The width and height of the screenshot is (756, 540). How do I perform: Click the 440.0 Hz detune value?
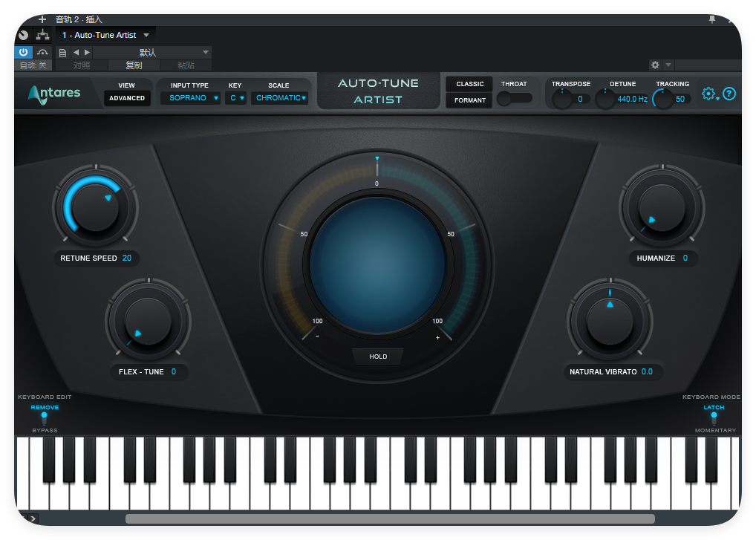tap(632, 99)
